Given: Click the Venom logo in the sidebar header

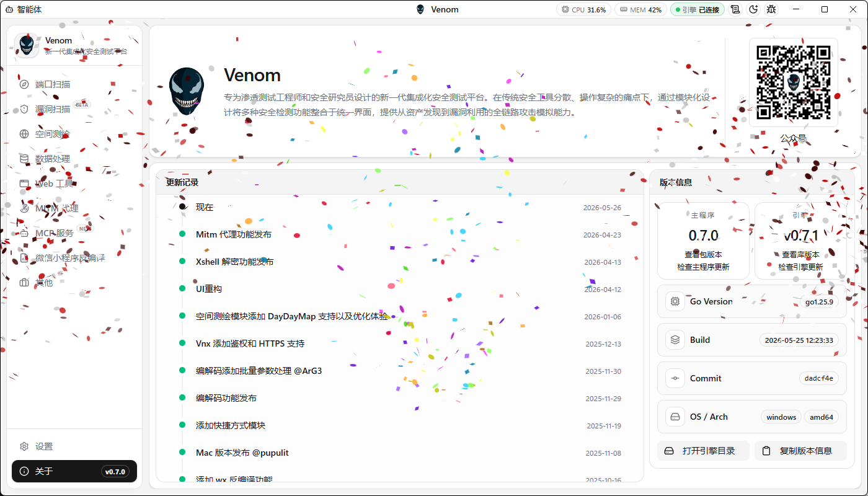Looking at the screenshot, I should (27, 45).
